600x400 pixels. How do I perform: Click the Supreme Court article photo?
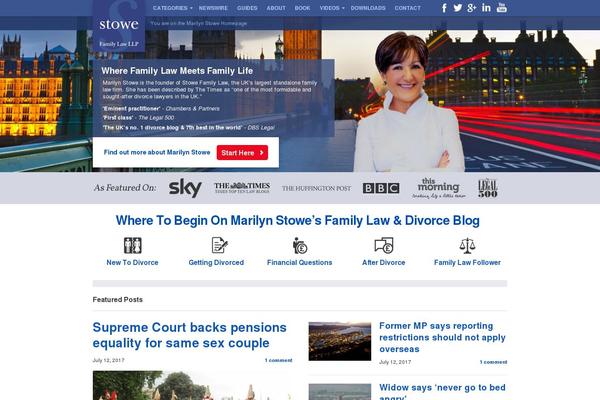192,385
